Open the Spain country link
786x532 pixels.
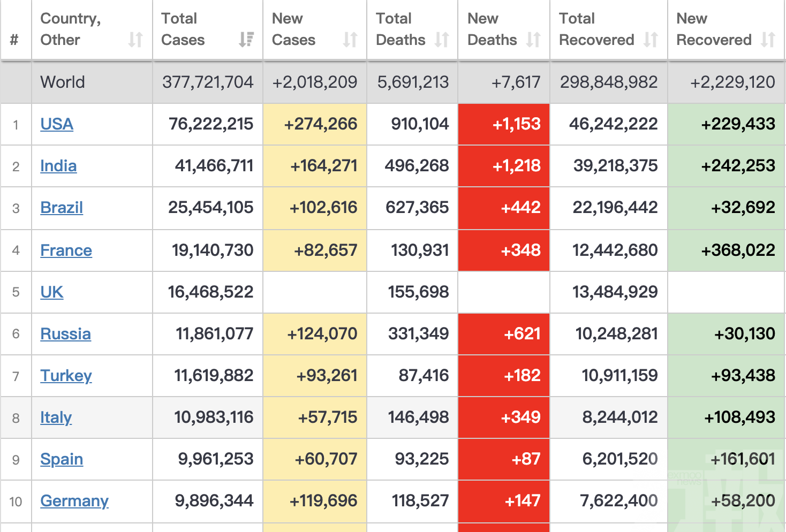[62, 459]
